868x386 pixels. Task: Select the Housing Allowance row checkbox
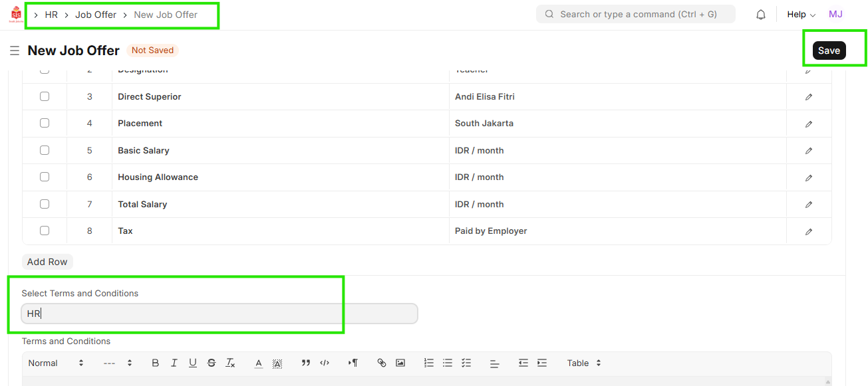[x=45, y=177]
